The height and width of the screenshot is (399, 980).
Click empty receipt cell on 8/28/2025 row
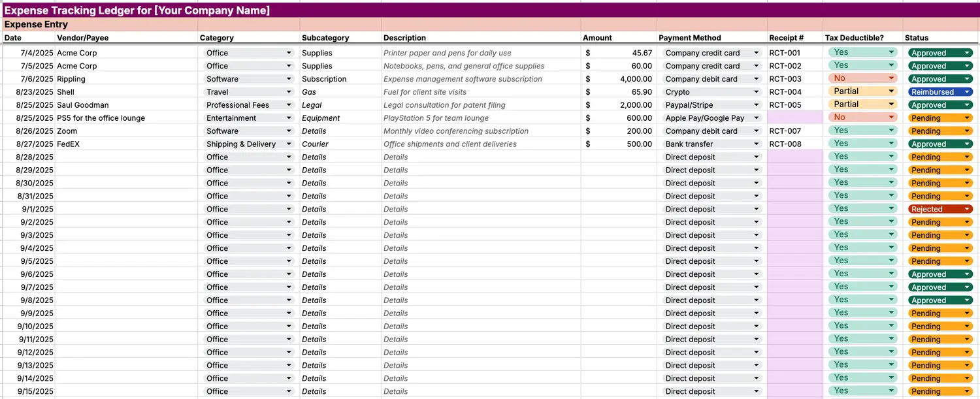tap(795, 157)
